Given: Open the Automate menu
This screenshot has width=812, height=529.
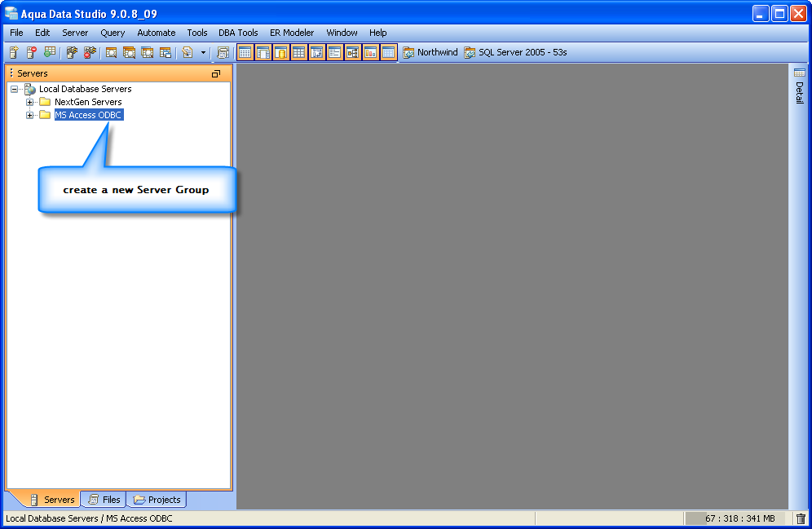Looking at the screenshot, I should (157, 33).
